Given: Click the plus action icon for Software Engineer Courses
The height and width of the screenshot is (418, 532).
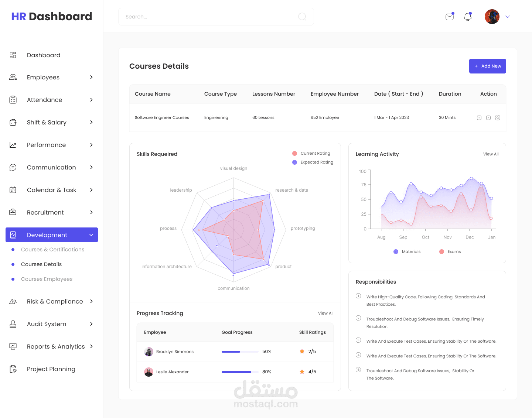Looking at the screenshot, I should (x=479, y=118).
